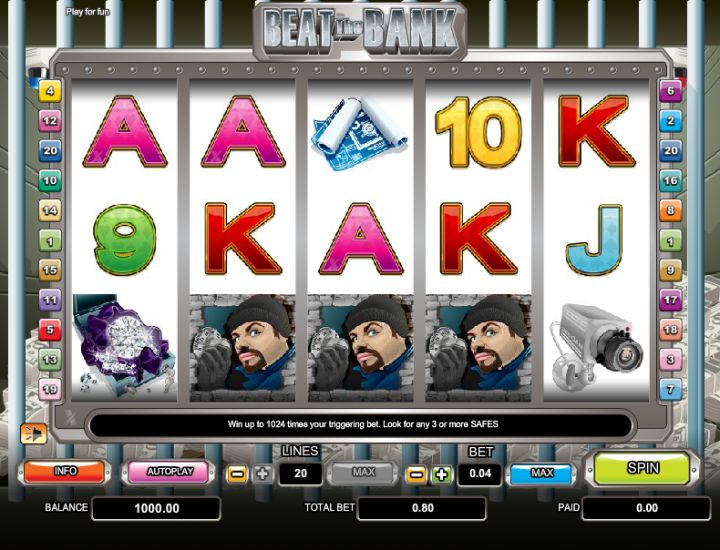Mute sound with the speaker icon
720x550 pixels.
[x=34, y=433]
